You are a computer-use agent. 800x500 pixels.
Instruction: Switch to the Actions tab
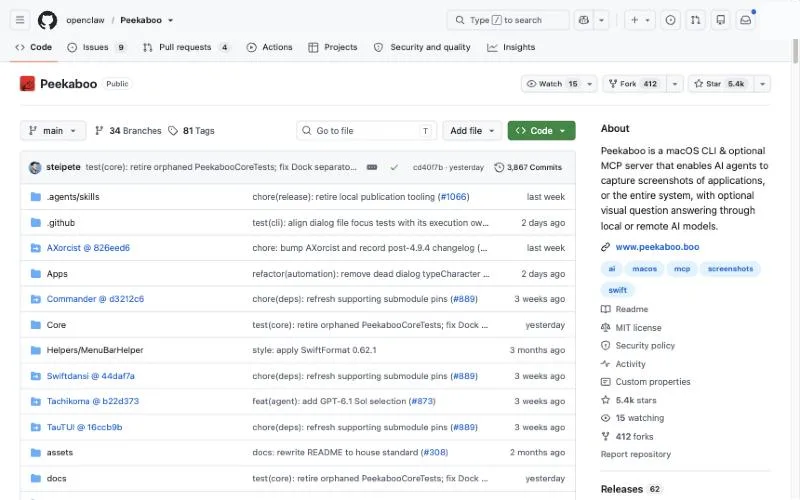point(269,47)
